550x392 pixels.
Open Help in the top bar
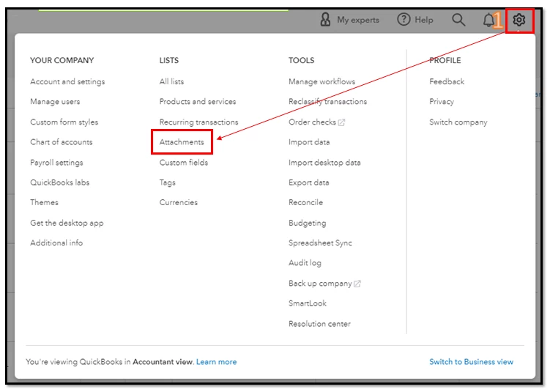click(x=415, y=20)
